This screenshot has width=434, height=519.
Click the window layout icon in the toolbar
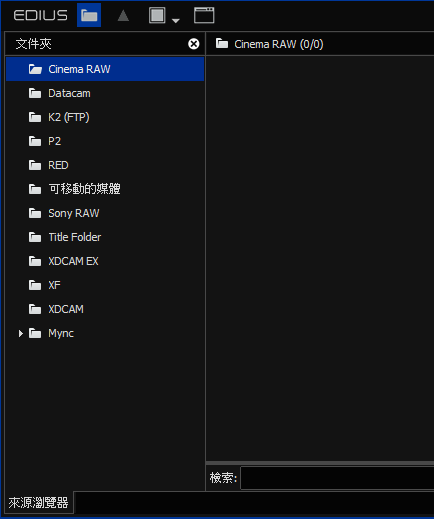coord(204,15)
